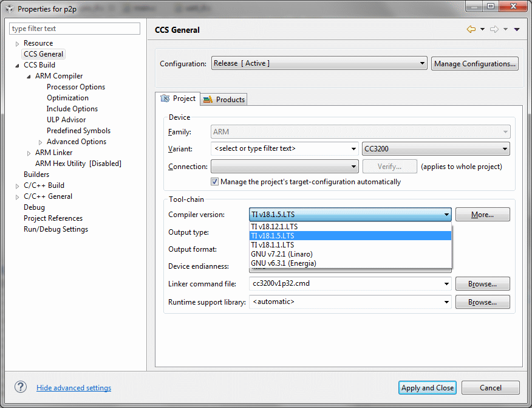Open the back history dropdown arrow
This screenshot has height=408, width=532.
tap(482, 30)
